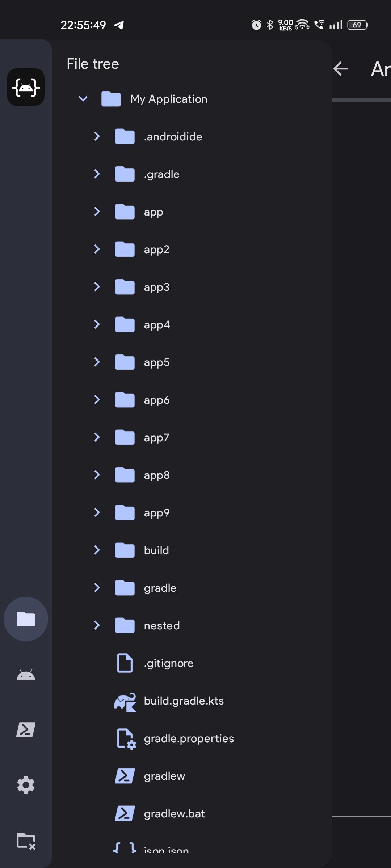Image resolution: width=391 pixels, height=868 pixels.
Task: Select the file tree folder icon in sidebar
Action: click(x=26, y=619)
